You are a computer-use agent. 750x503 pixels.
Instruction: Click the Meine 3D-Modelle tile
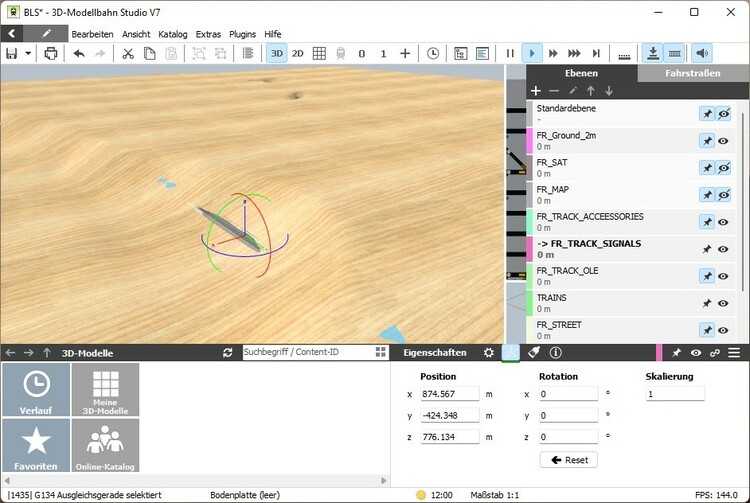(x=105, y=389)
